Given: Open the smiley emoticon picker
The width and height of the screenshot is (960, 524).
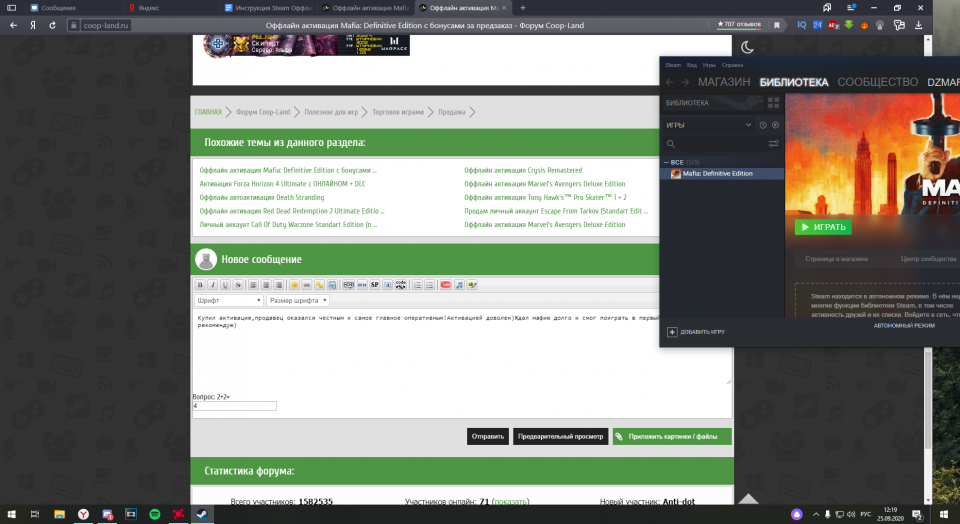Looking at the screenshot, I should tap(294, 285).
